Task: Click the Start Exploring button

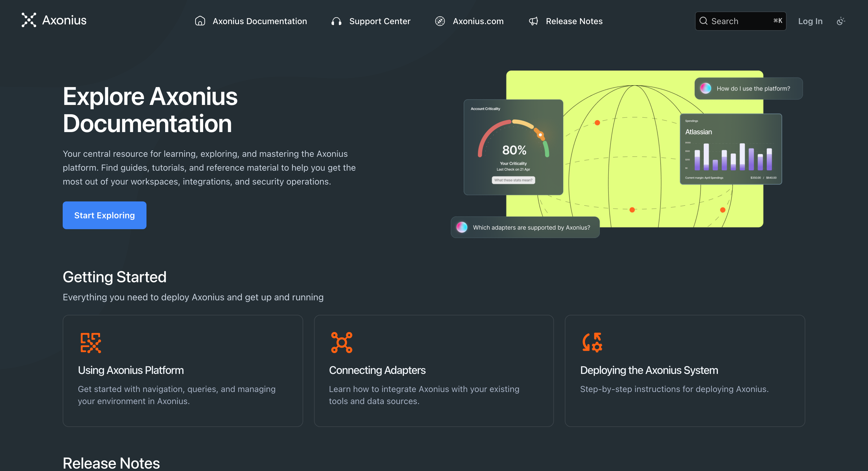Action: point(105,215)
